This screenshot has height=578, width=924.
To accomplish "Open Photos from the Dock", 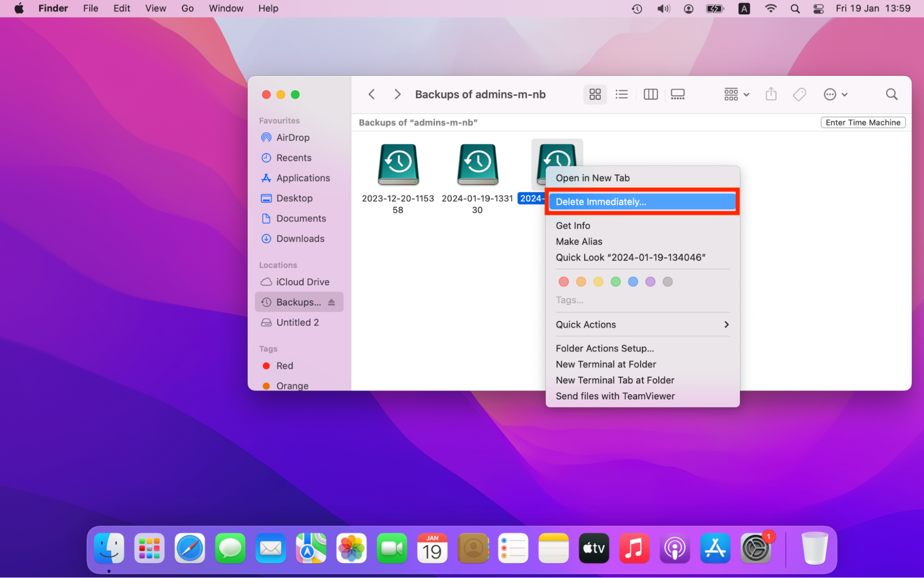I will point(351,548).
